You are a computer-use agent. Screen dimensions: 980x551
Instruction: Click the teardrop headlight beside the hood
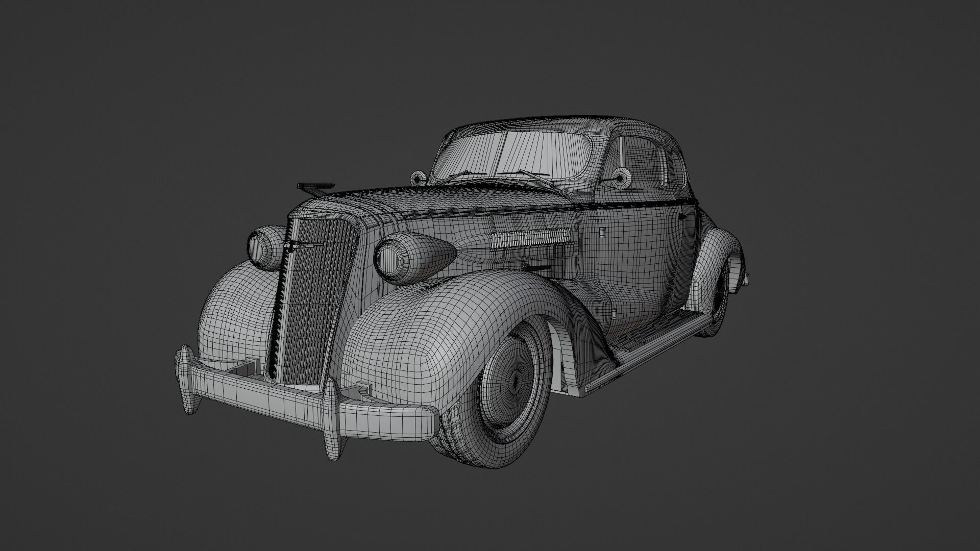tap(414, 259)
